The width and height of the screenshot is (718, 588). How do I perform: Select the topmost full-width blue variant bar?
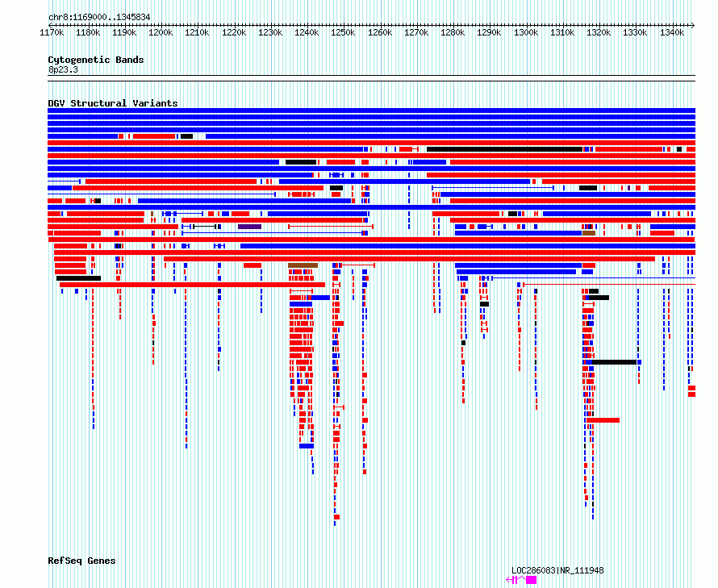point(371,111)
